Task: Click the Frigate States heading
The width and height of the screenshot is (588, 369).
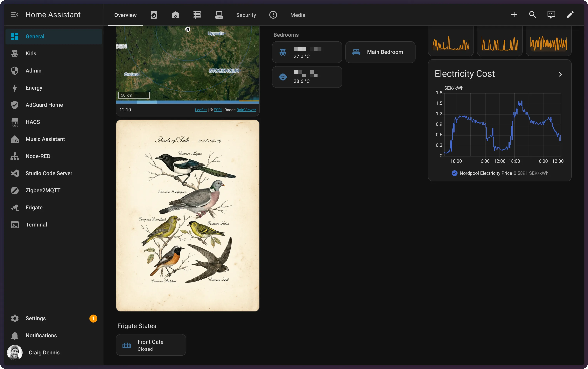Action: (137, 326)
